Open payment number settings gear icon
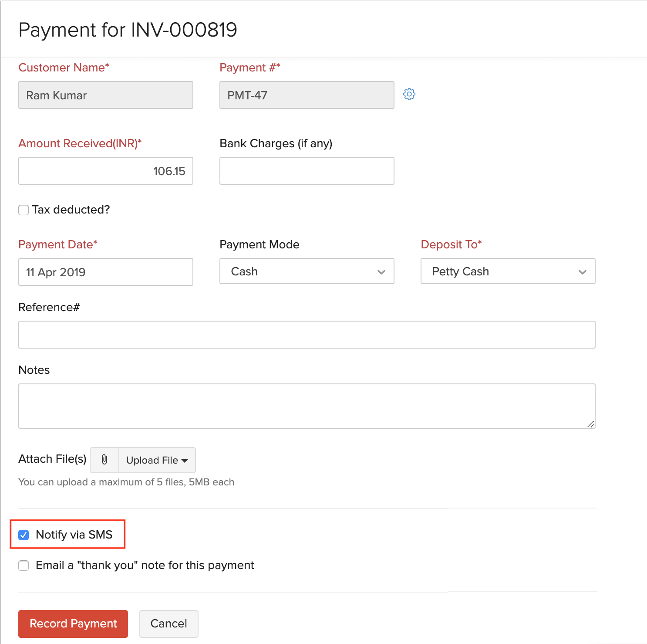 tap(409, 94)
